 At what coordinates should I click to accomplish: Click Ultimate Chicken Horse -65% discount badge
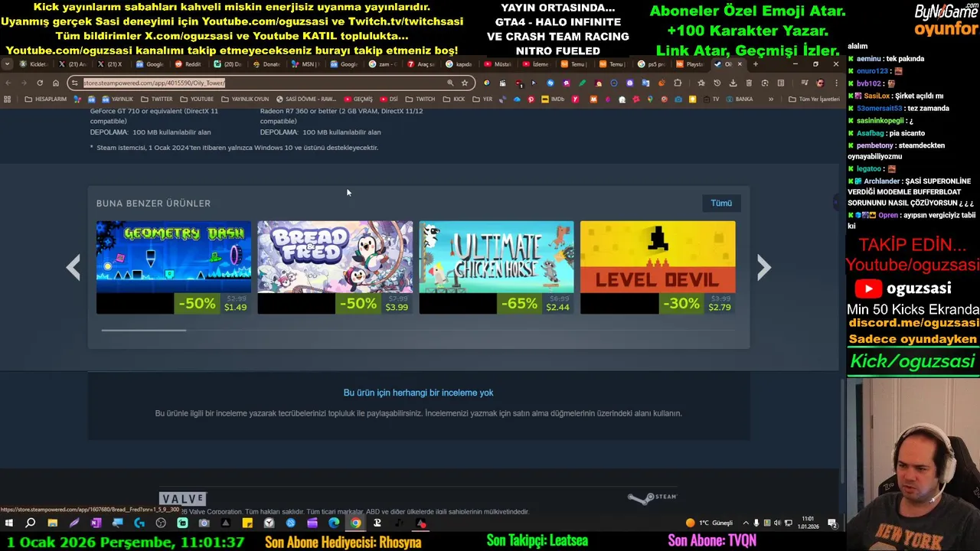(519, 304)
